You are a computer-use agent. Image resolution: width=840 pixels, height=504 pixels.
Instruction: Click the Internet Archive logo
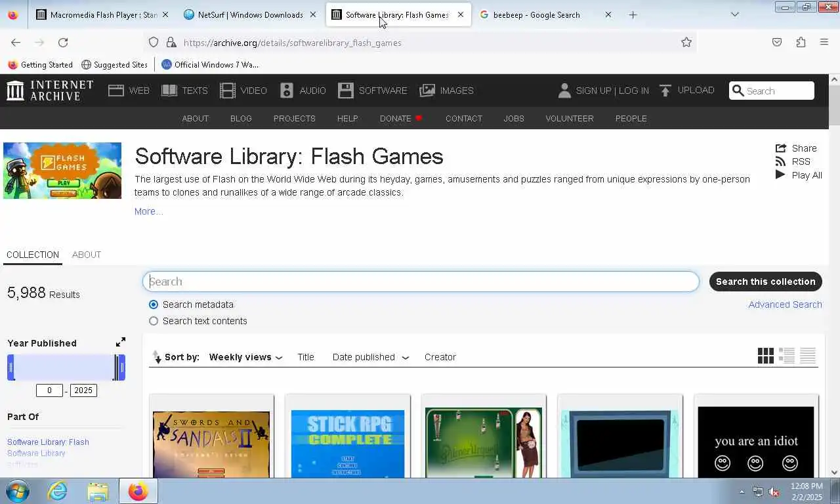click(50, 91)
